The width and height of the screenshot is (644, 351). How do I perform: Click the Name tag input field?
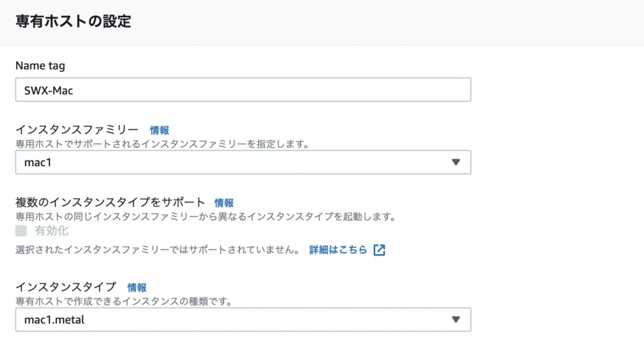tap(243, 90)
